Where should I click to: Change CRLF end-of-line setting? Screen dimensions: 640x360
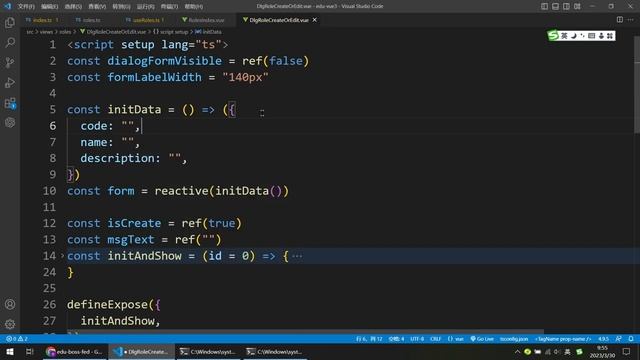pyautogui.click(x=435, y=339)
